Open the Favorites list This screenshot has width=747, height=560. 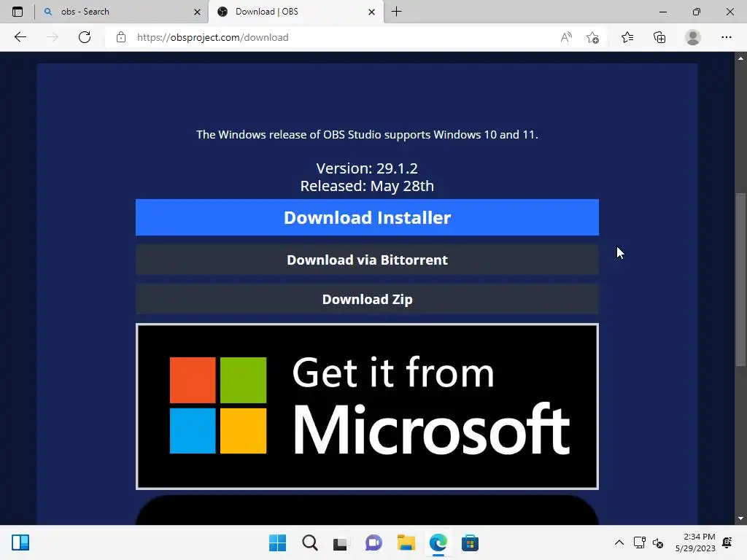pyautogui.click(x=627, y=37)
